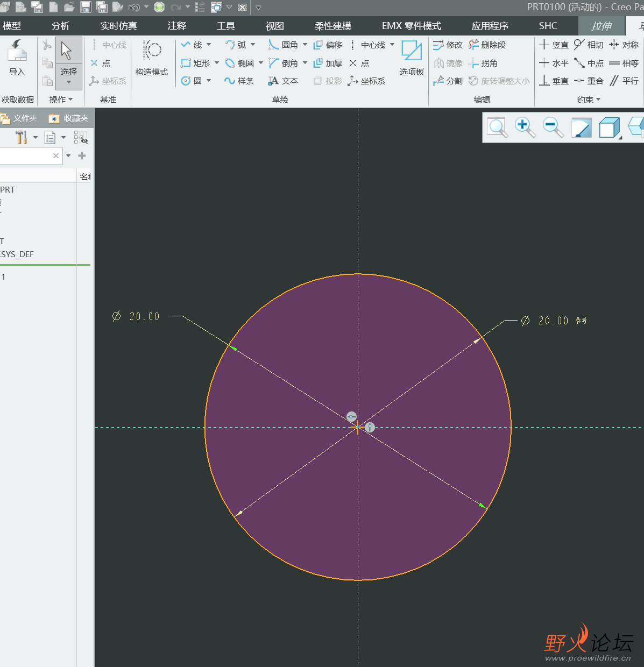Apply the 重合 (Coincident) constraint
644x667 pixels.
[589, 81]
